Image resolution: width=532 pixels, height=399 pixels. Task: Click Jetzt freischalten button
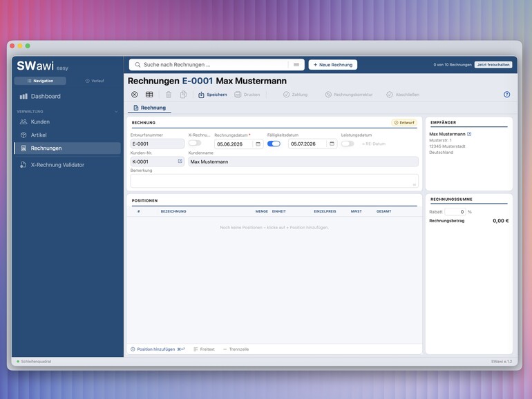pos(493,65)
